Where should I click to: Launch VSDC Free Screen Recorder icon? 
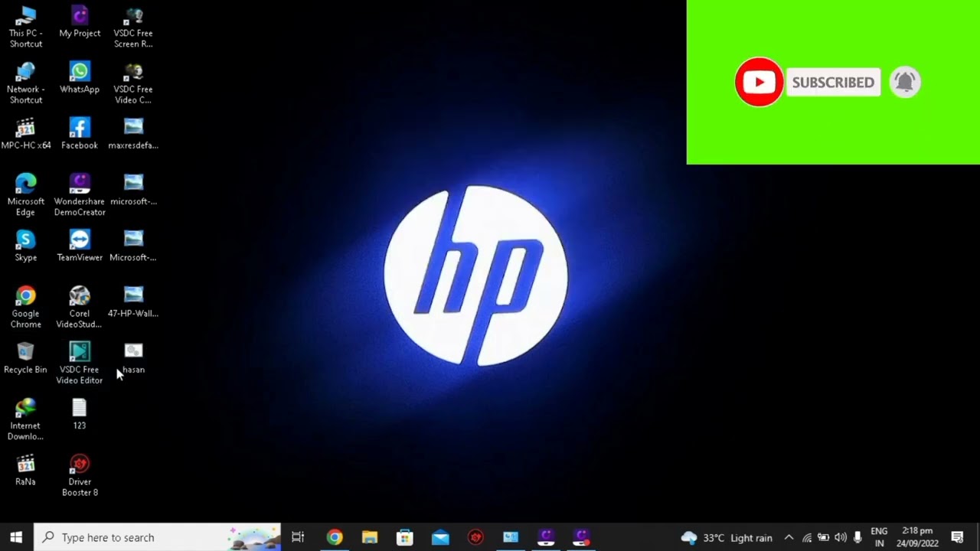(133, 28)
